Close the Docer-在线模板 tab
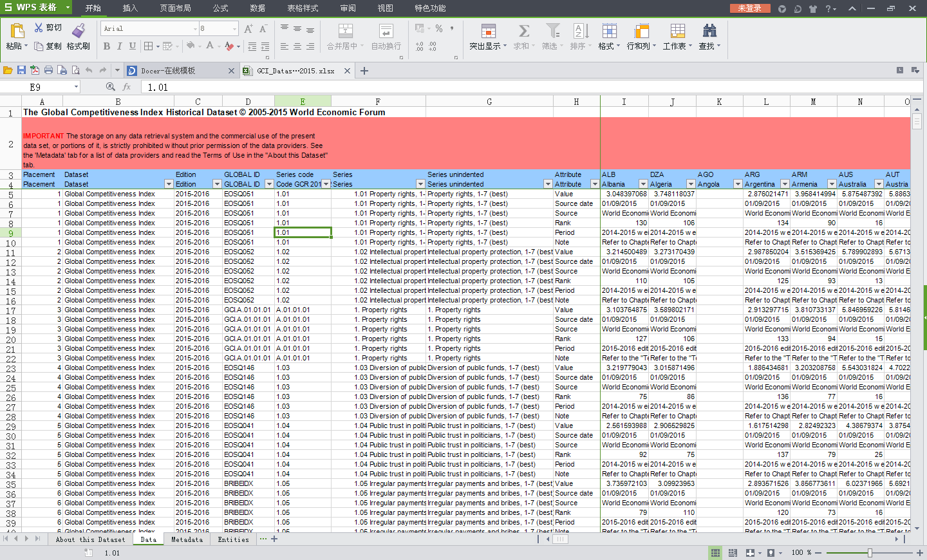The height and width of the screenshot is (560, 927). 231,71
